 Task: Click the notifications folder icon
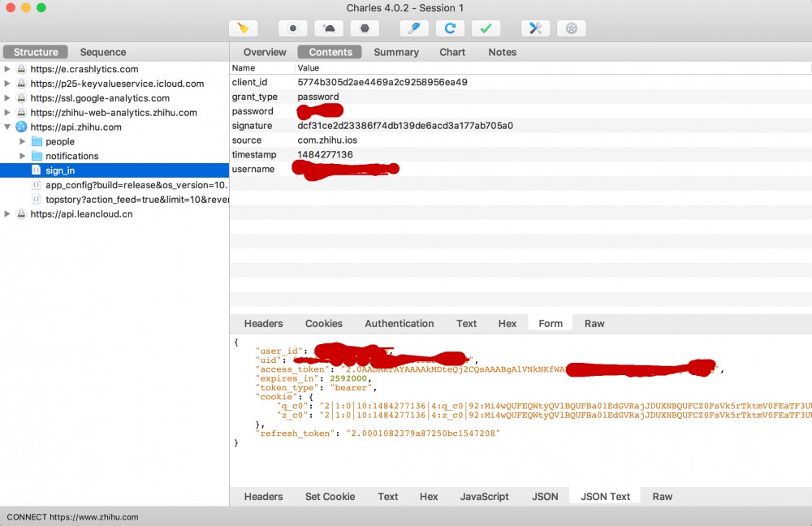(x=37, y=156)
